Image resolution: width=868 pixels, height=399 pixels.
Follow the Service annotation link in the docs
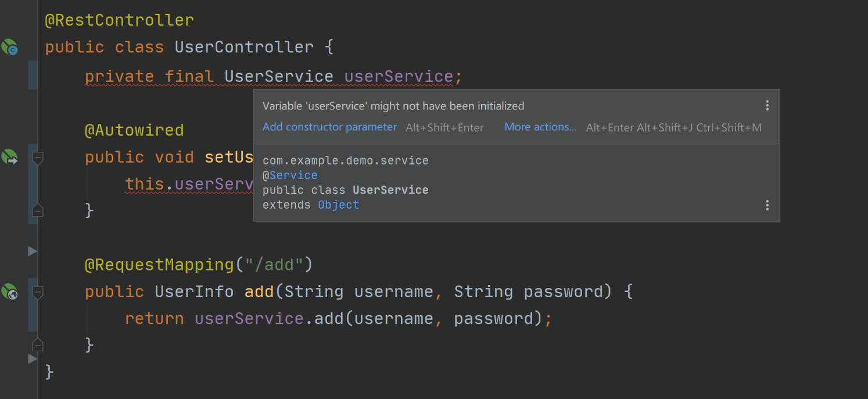click(293, 175)
